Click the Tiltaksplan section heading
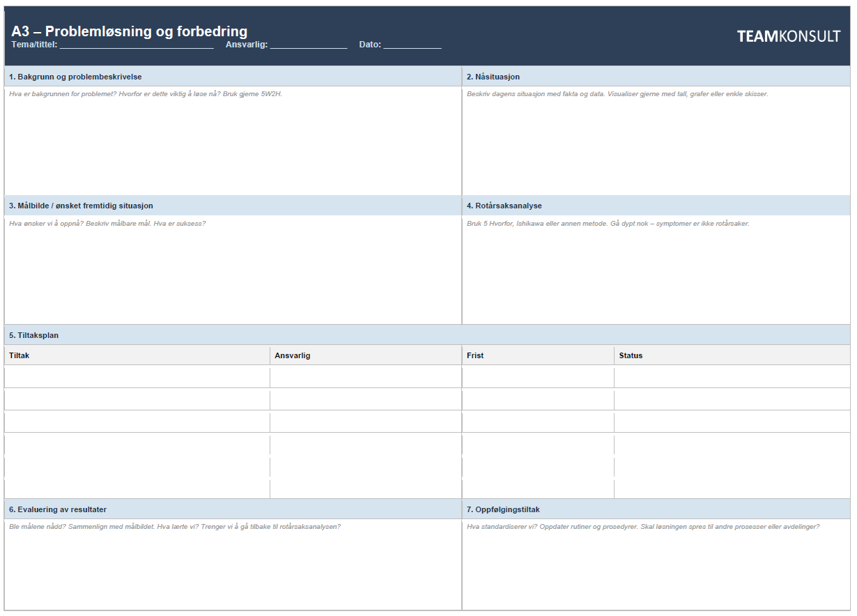This screenshot has height=616, width=857. (x=34, y=335)
